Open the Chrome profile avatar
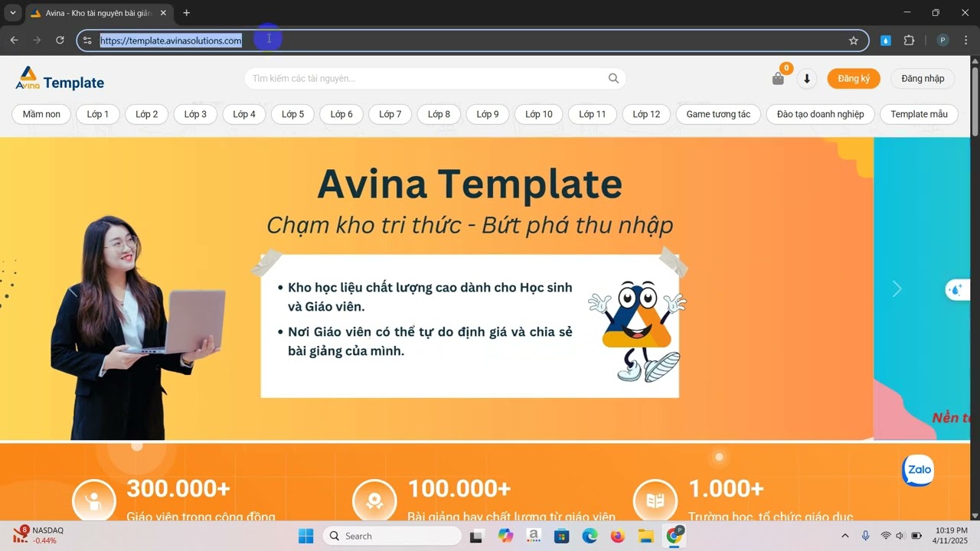Viewport: 980px width, 551px height. [942, 41]
